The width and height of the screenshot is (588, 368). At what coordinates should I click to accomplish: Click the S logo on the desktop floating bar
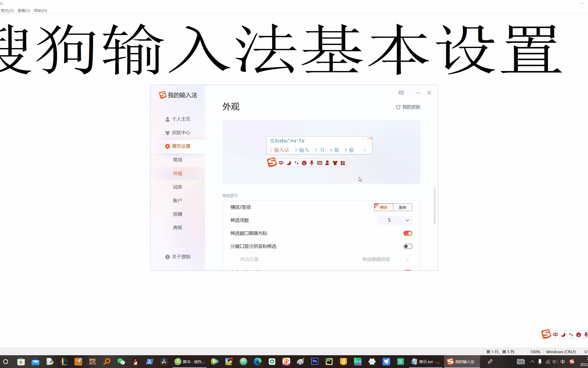[546, 334]
